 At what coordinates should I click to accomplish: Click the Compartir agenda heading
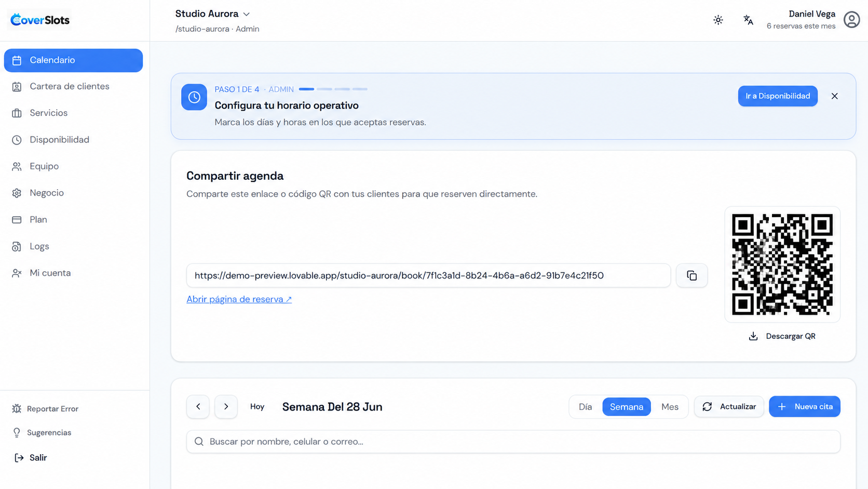(x=235, y=176)
